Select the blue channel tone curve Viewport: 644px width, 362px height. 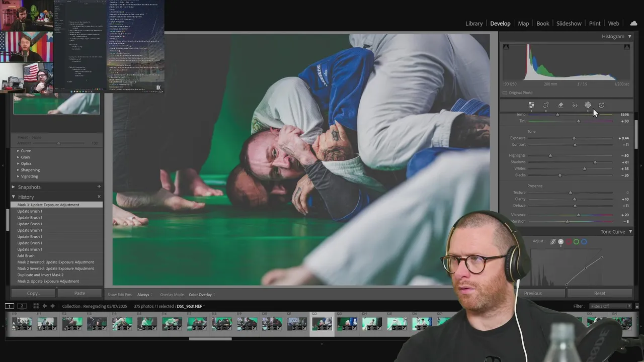[x=584, y=242]
